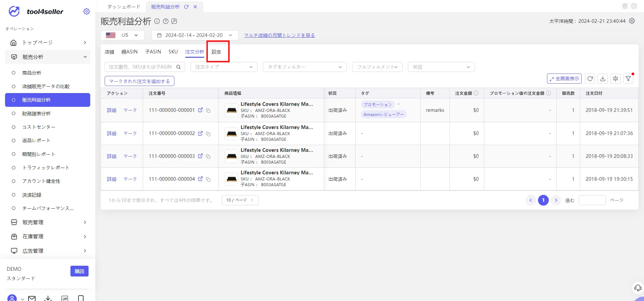The width and height of the screenshot is (644, 301).
Task: Click the trash icon at top right
Action: tap(625, 6)
